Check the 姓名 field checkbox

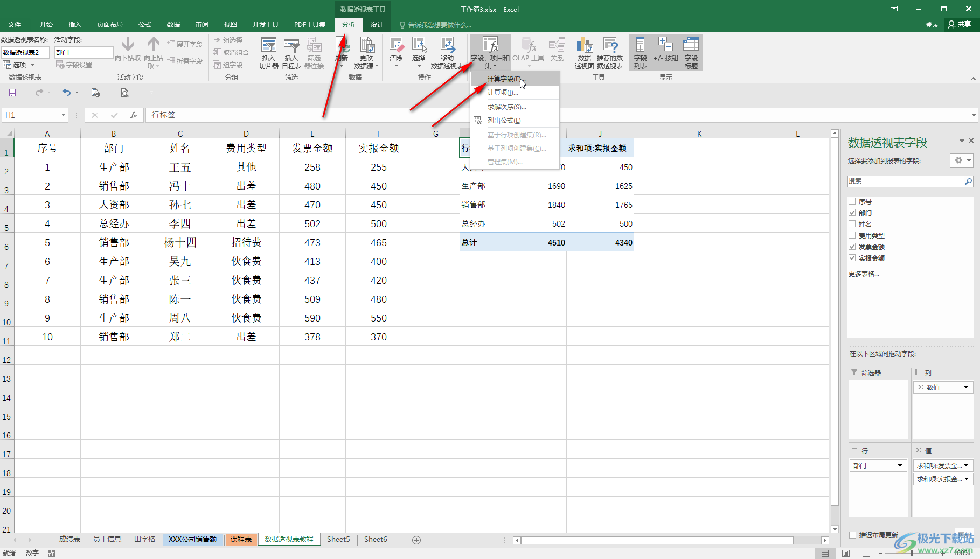(x=852, y=224)
